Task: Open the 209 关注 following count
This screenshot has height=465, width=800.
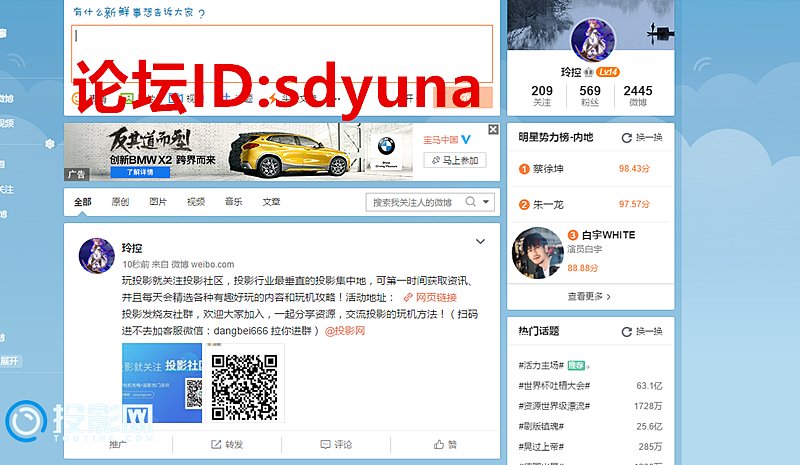Action: (x=542, y=95)
